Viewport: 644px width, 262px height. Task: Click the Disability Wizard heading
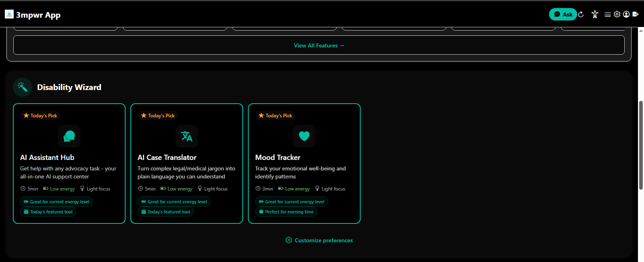point(69,87)
